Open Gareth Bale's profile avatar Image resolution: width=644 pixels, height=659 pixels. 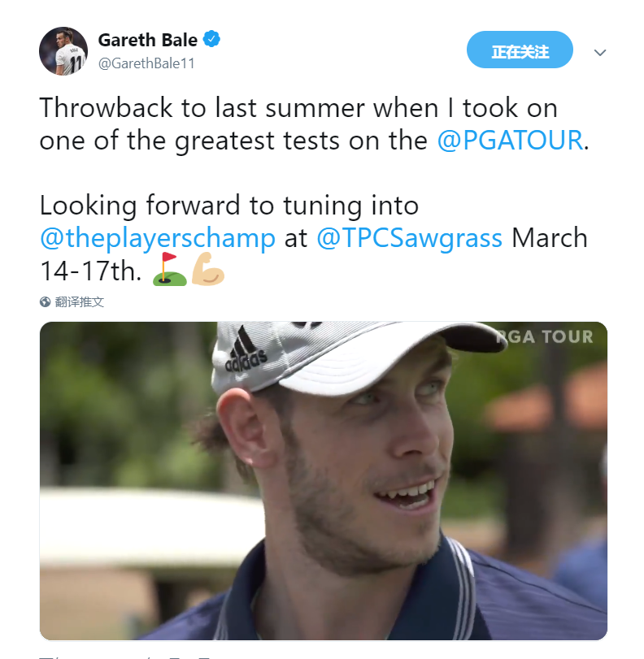click(63, 51)
